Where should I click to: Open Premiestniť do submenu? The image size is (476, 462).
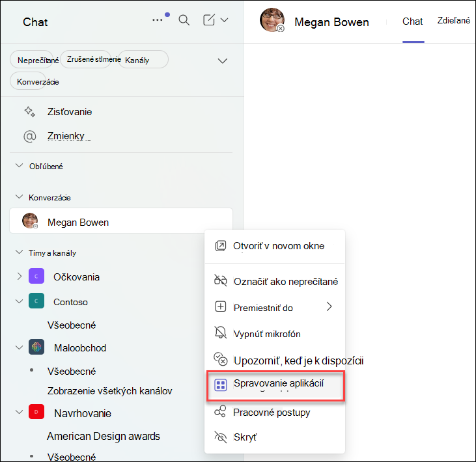(x=275, y=307)
